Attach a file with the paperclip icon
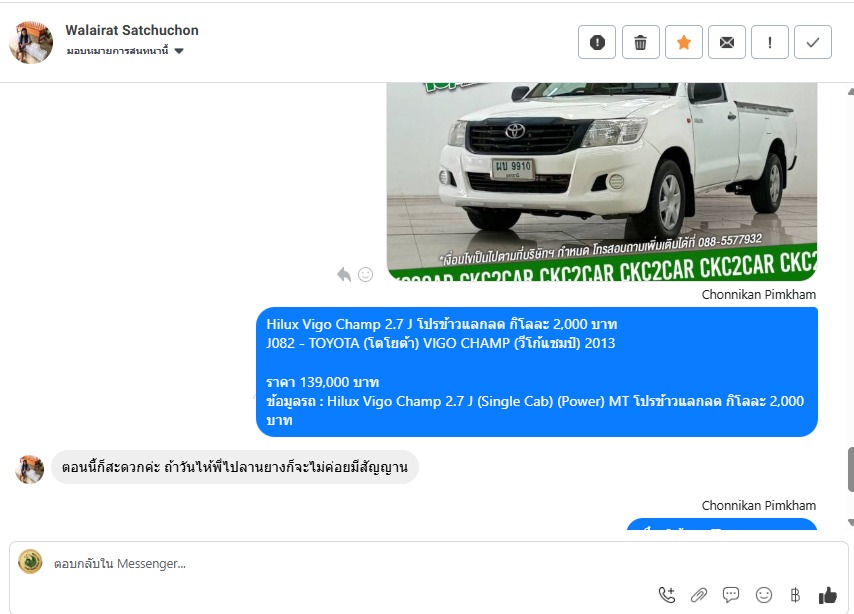Viewport: 854px width, 614px height. (x=699, y=595)
